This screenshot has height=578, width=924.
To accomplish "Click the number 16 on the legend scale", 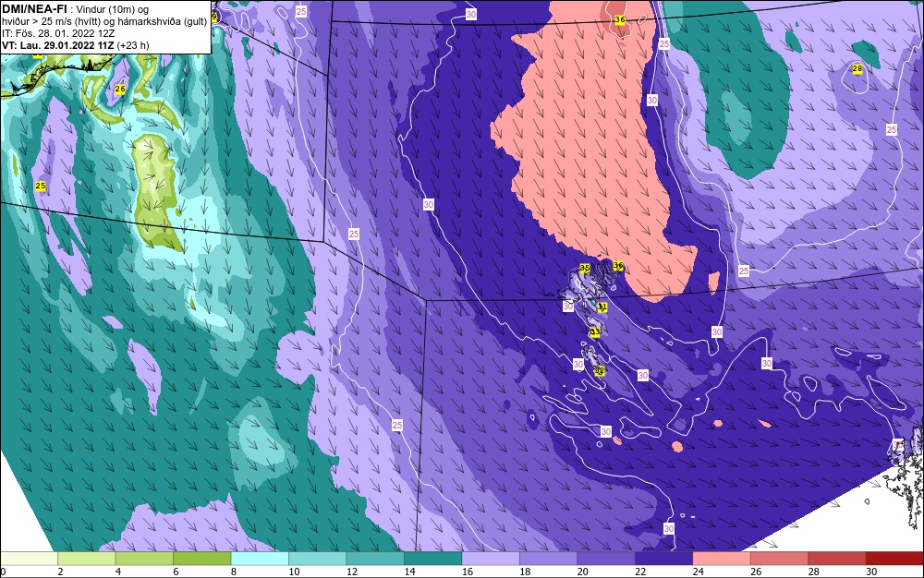I will pyautogui.click(x=468, y=572).
